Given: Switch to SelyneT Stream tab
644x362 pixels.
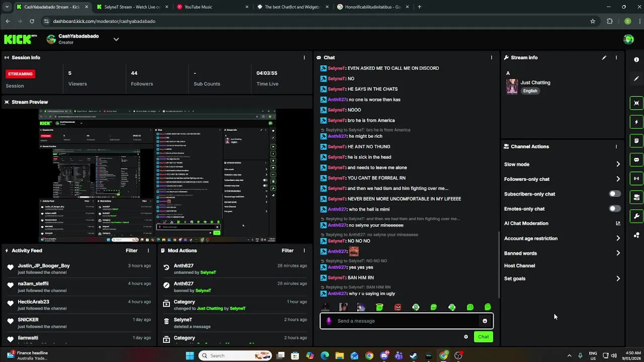Looking at the screenshot, I should click(x=132, y=7).
